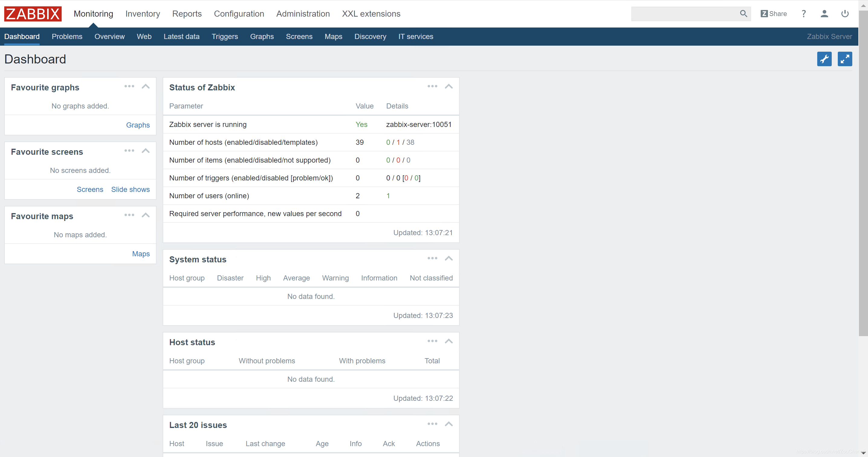
Task: Open the user profile icon
Action: point(824,14)
